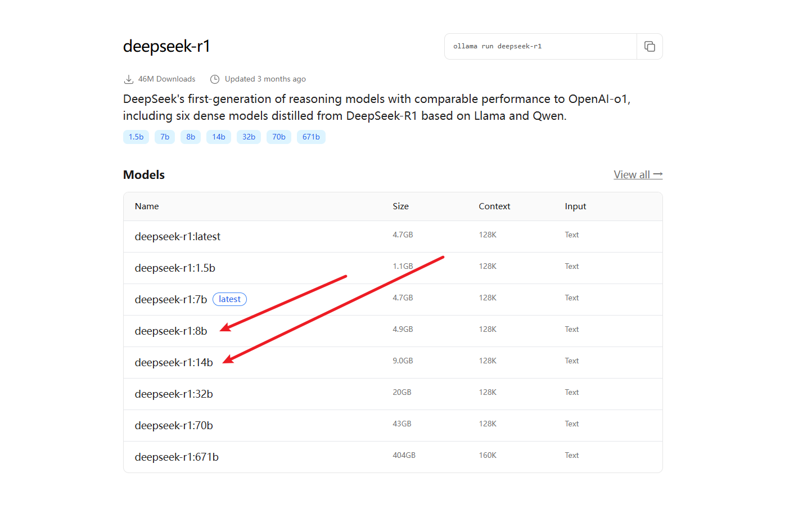
Task: Choose the 14b tag
Action: point(219,137)
